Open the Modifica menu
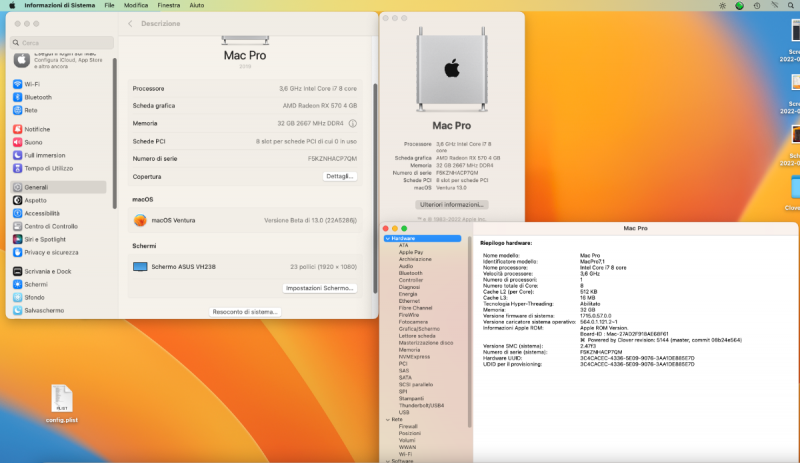 click(136, 5)
